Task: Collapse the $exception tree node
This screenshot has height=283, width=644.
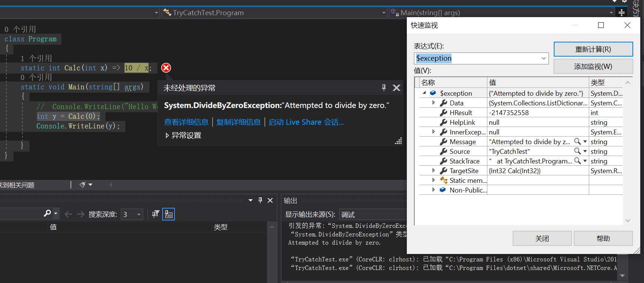Action: (424, 93)
